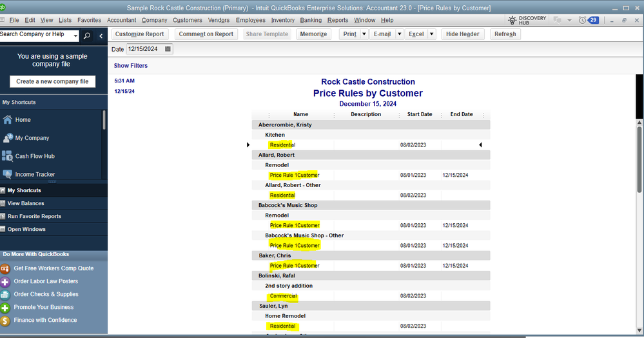
Task: Click the Print button
Action: (349, 34)
